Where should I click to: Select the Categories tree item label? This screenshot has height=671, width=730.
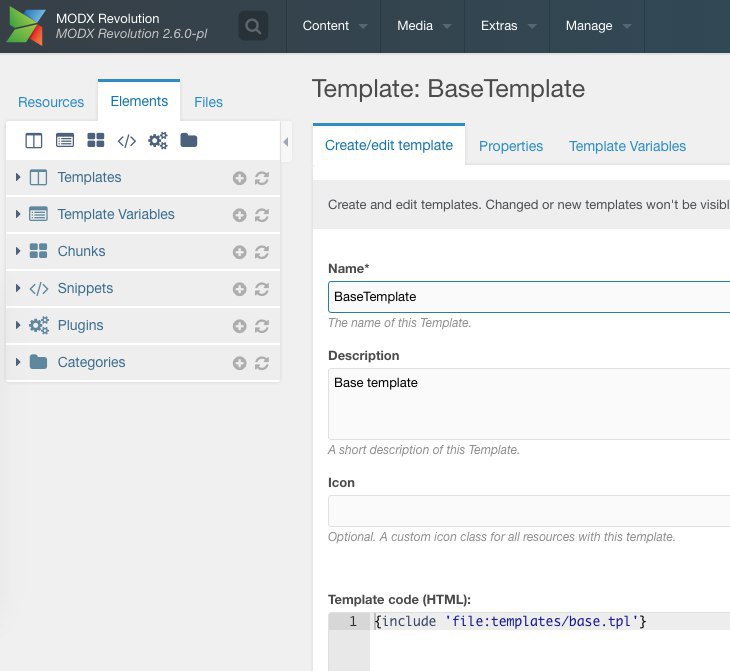pyautogui.click(x=91, y=362)
